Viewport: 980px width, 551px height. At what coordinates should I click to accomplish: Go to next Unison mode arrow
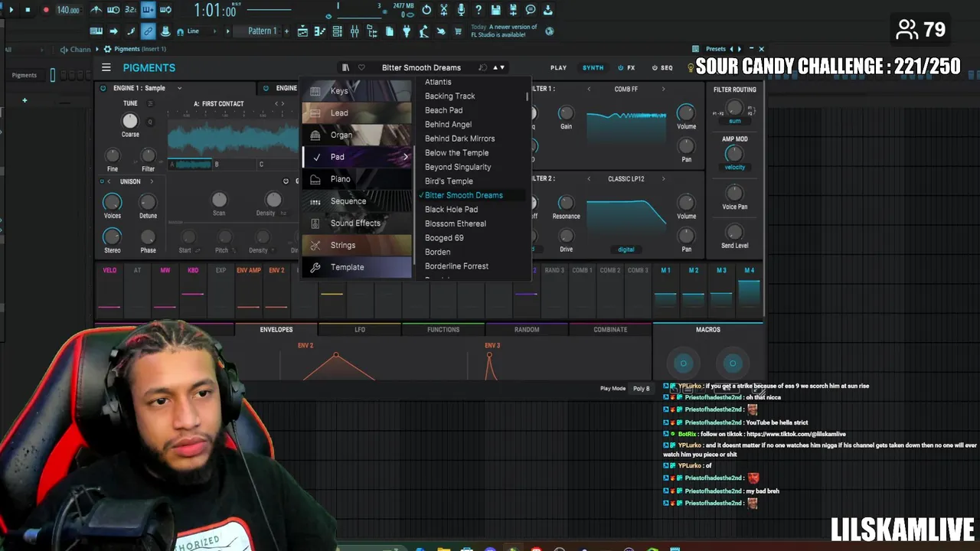click(x=152, y=181)
